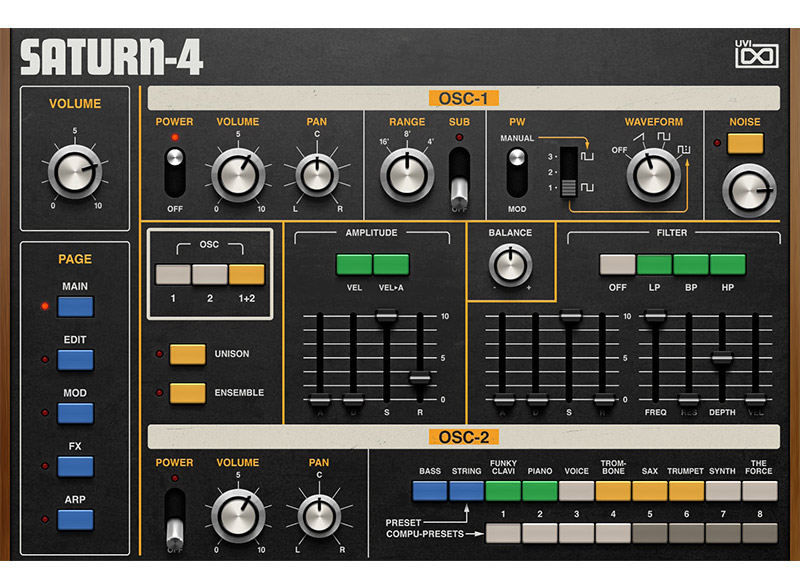Click the amplitude Sustain slider handle
This screenshot has width=800, height=588.
coord(387,316)
